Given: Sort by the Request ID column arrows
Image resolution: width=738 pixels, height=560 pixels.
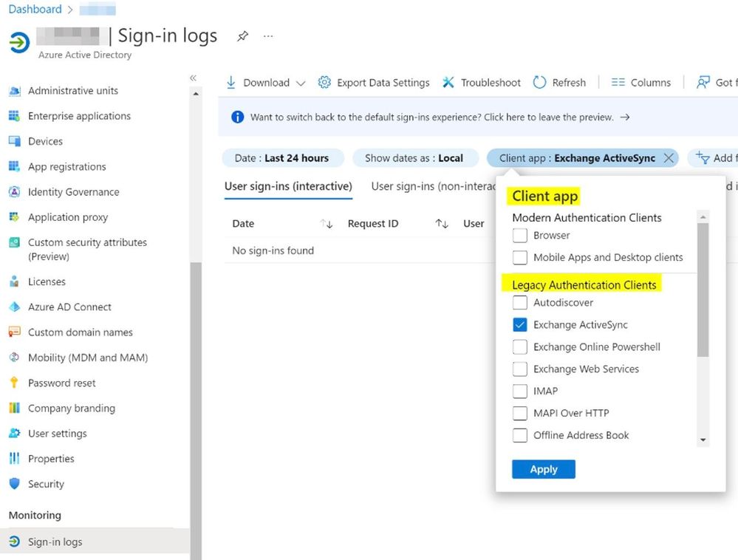Looking at the screenshot, I should [x=442, y=224].
